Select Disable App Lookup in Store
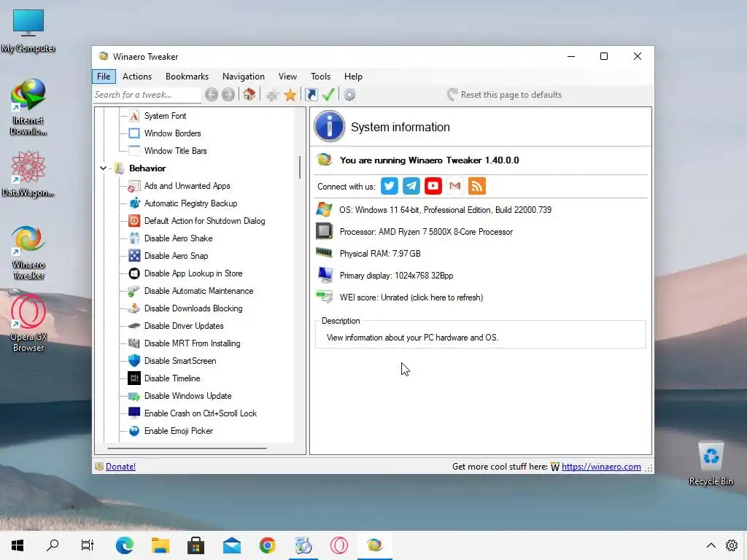 [x=193, y=273]
